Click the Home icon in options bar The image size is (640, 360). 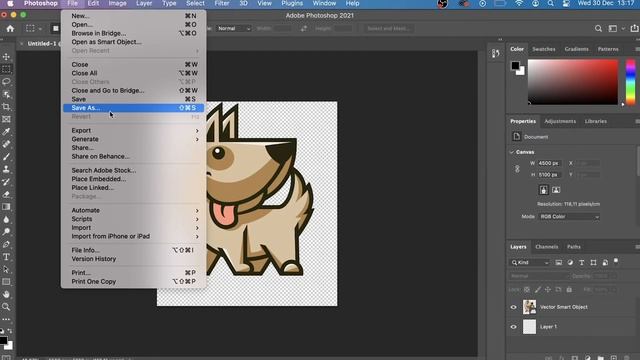(10, 29)
